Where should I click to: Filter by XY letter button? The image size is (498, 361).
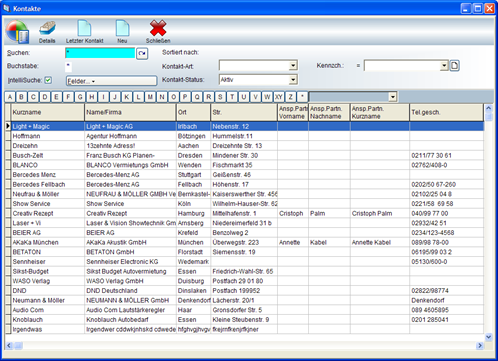[279, 97]
